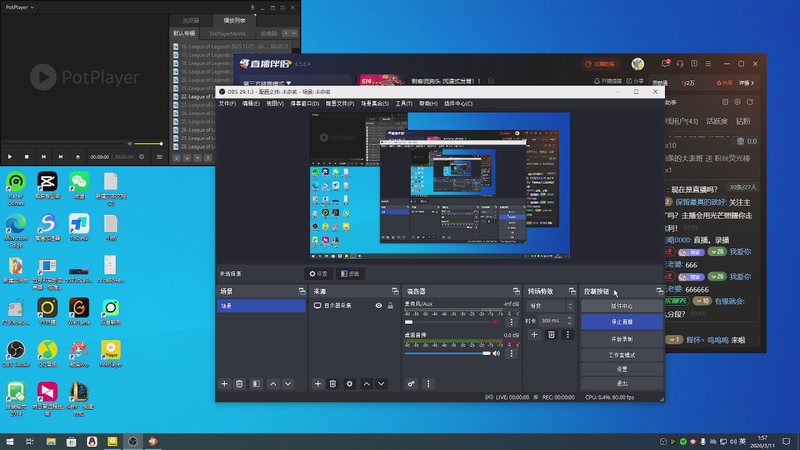The height and width of the screenshot is (450, 800).
Task: Open 麦克风/Aux channel three-dot options
Action: point(512,322)
